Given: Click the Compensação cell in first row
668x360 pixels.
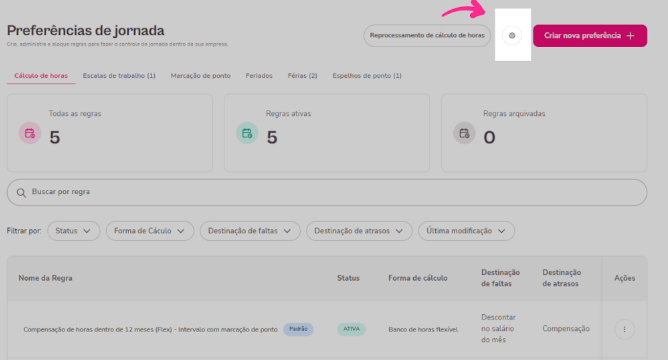Looking at the screenshot, I should [x=566, y=328].
